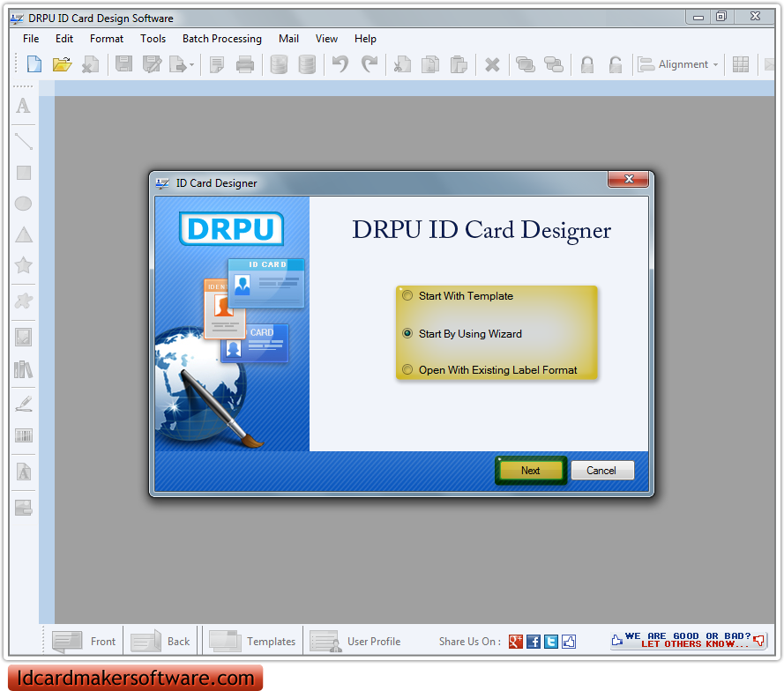Select the Picture insert tool
784x691 pixels.
click(x=24, y=338)
